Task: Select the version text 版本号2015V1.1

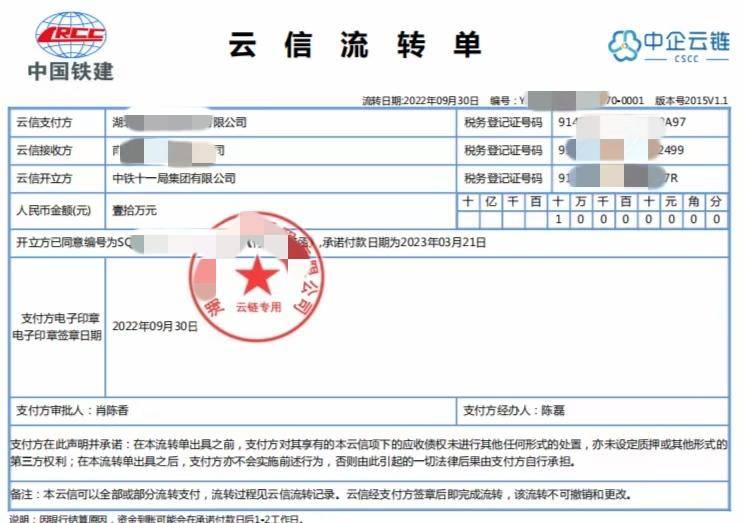Action: (x=691, y=101)
